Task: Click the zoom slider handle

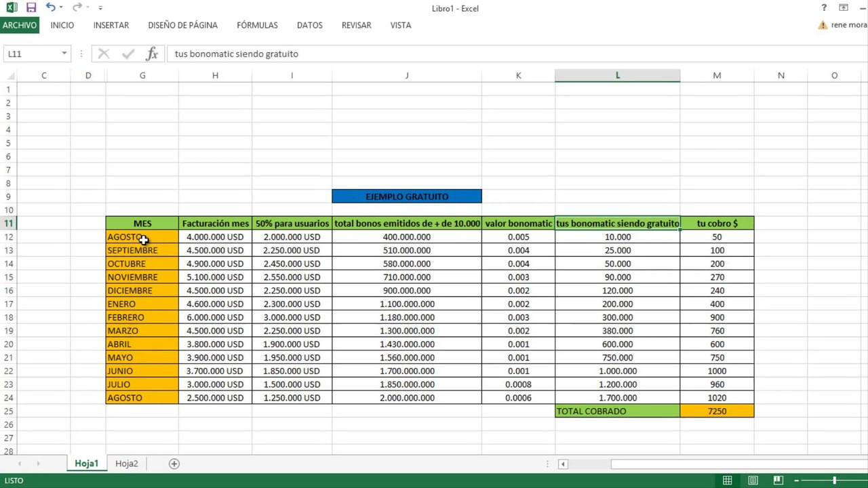Action: (x=834, y=481)
